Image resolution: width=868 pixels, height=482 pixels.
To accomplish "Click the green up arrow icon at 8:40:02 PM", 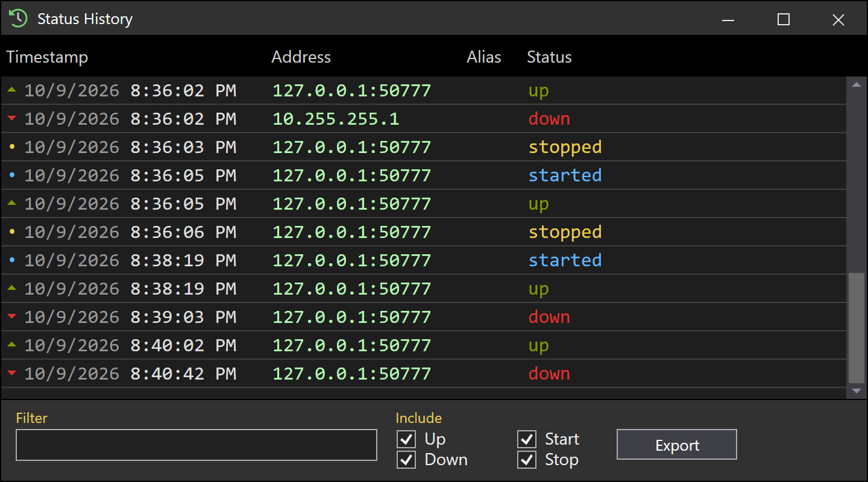I will 11,345.
